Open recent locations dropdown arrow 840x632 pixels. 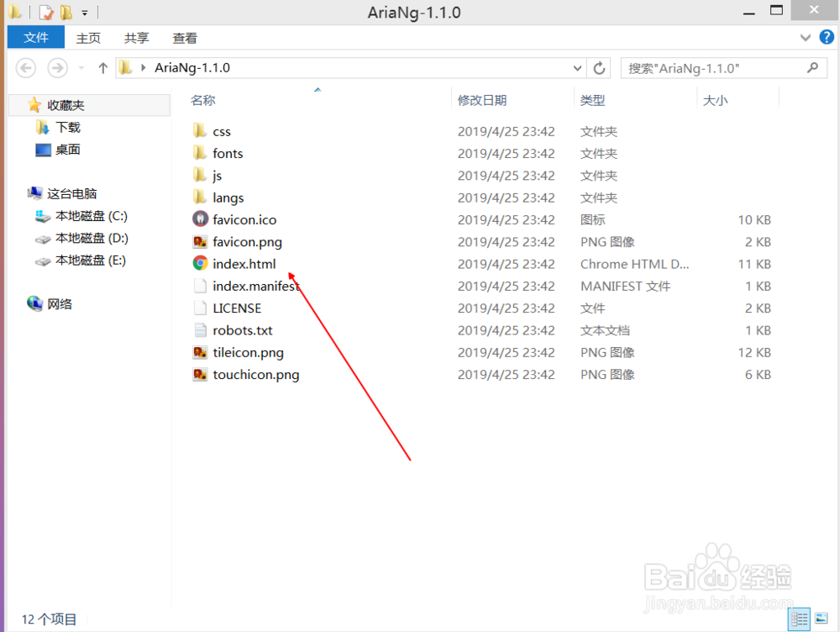click(81, 68)
